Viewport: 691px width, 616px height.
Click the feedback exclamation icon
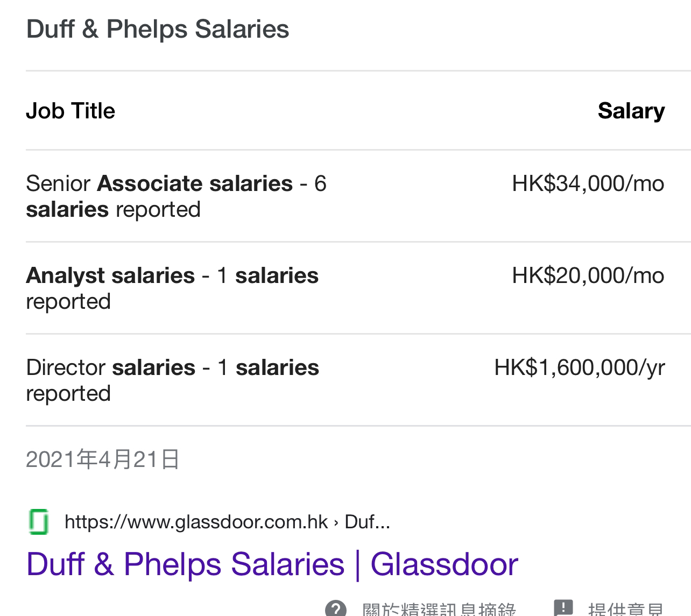point(563,608)
